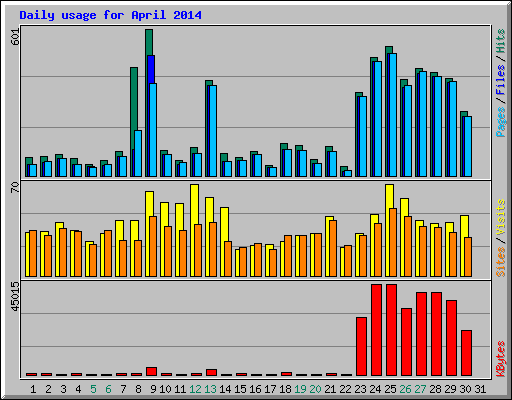Screen dimensions: 512x400
Task: Click the 'KBytes' legend label
Action: click(501, 359)
